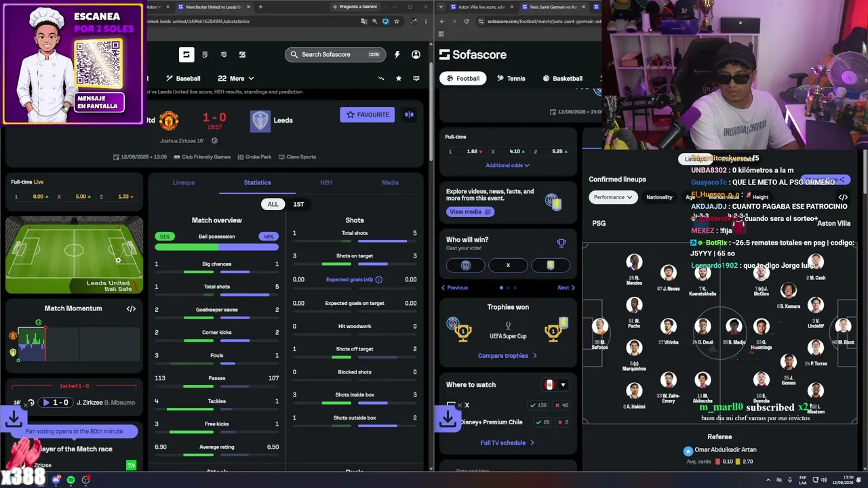Reload the PSG match page

click(467, 21)
